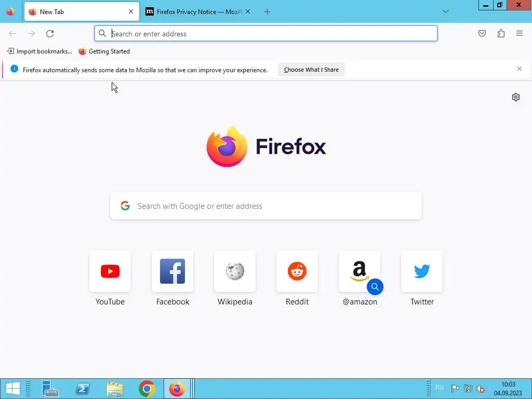Open the Firefox application hamburger menu
Viewport: 532px width, 399px height.
520,33
